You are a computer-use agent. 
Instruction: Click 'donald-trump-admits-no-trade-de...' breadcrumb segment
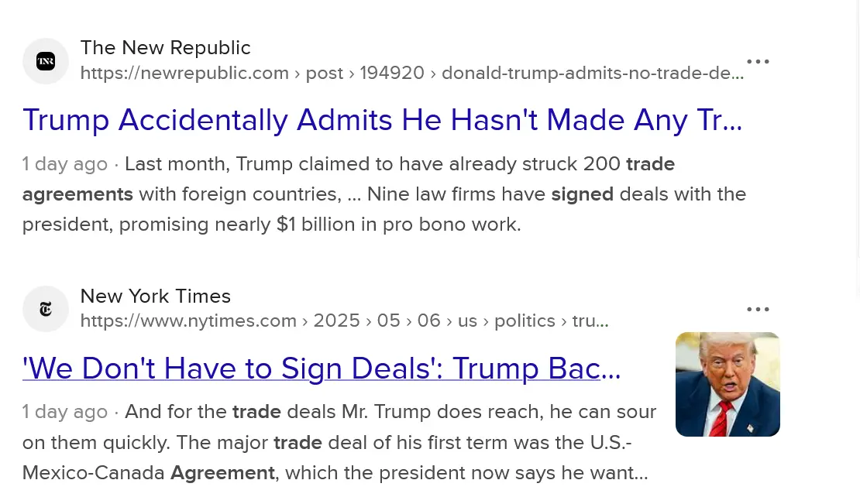tap(592, 74)
